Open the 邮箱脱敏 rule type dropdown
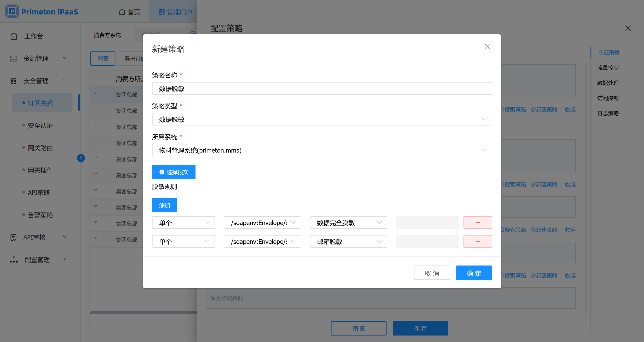This screenshot has width=644, height=342. point(348,241)
